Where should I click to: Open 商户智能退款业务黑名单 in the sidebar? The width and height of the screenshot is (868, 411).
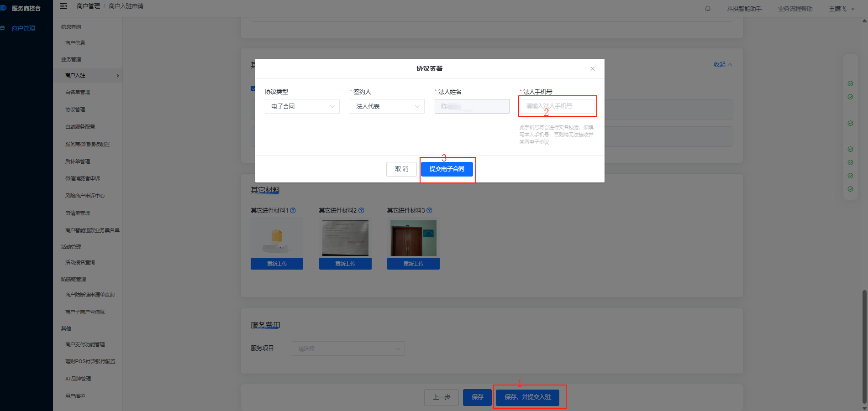click(x=92, y=230)
